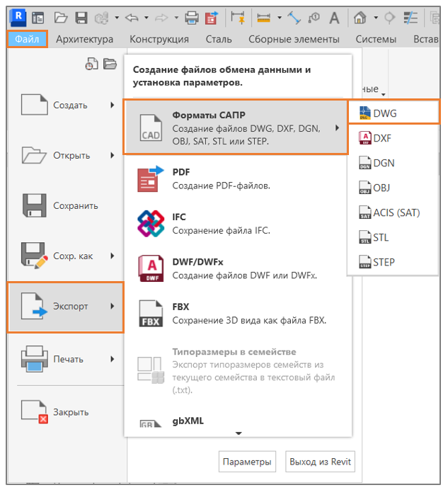Screen dimensions: 448x490
Task: Switch to the Сталь ribbon tab
Action: 219,39
